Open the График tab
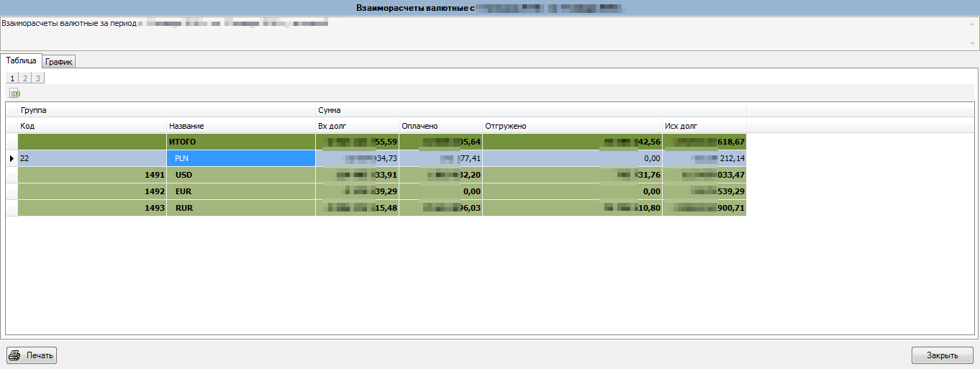Viewport: 980px width, 369px height. (59, 62)
